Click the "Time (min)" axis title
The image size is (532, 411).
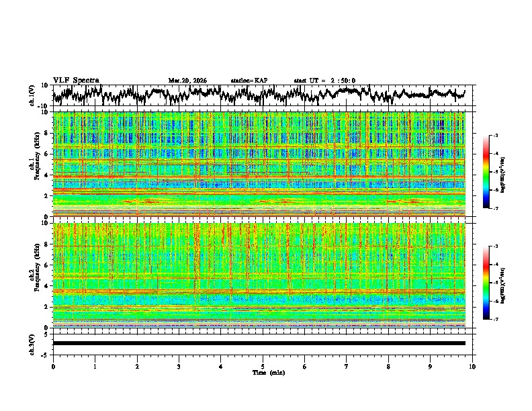(x=269, y=373)
